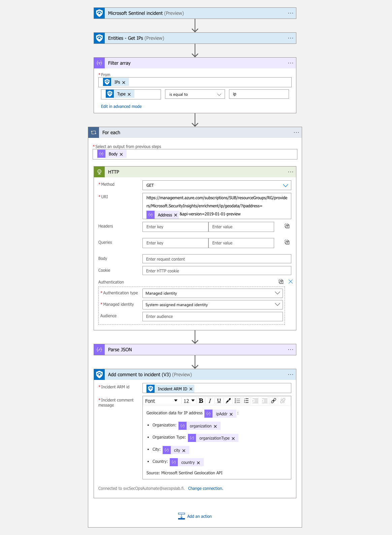Collapse the Filter array step header
Screen dimensions: 392x535
pos(195,63)
